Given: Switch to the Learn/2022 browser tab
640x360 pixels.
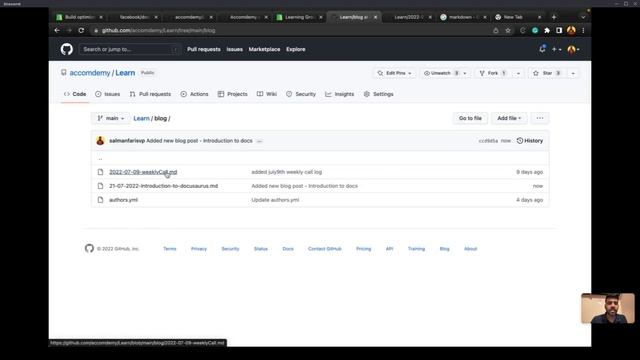Looking at the screenshot, I should [x=409, y=17].
